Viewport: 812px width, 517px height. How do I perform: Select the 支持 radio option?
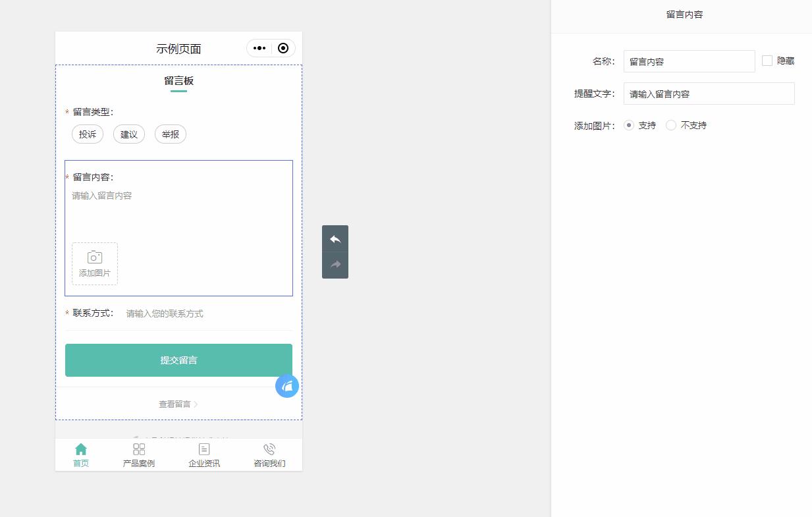point(628,124)
